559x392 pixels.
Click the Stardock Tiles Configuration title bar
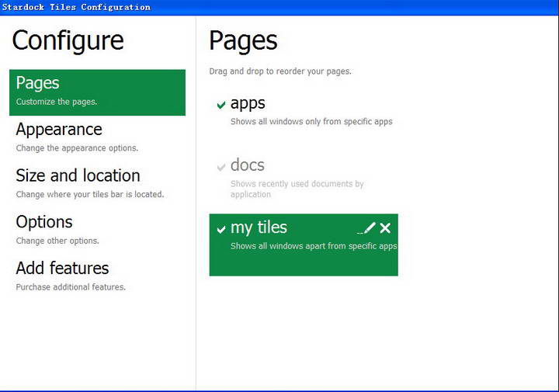point(279,8)
